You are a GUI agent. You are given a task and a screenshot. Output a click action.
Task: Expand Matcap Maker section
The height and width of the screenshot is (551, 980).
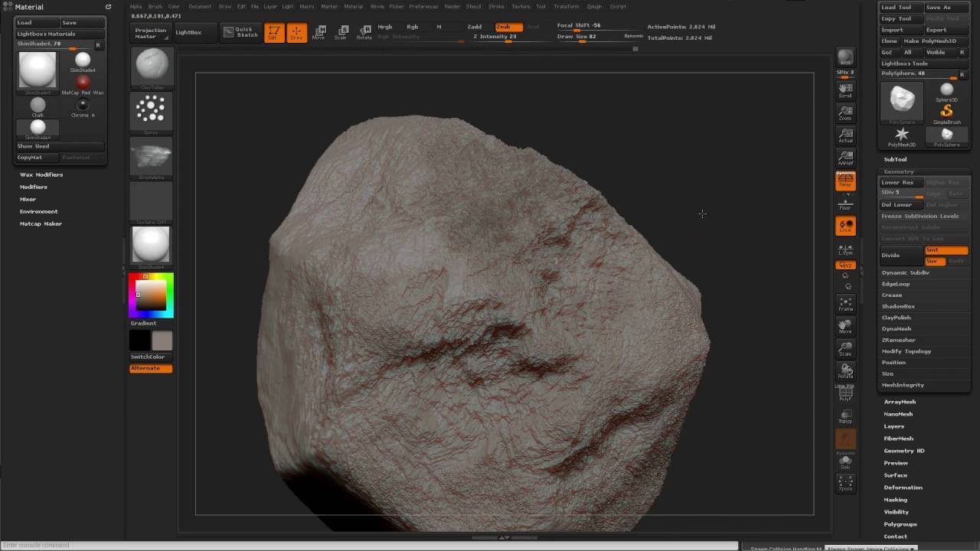tap(41, 223)
